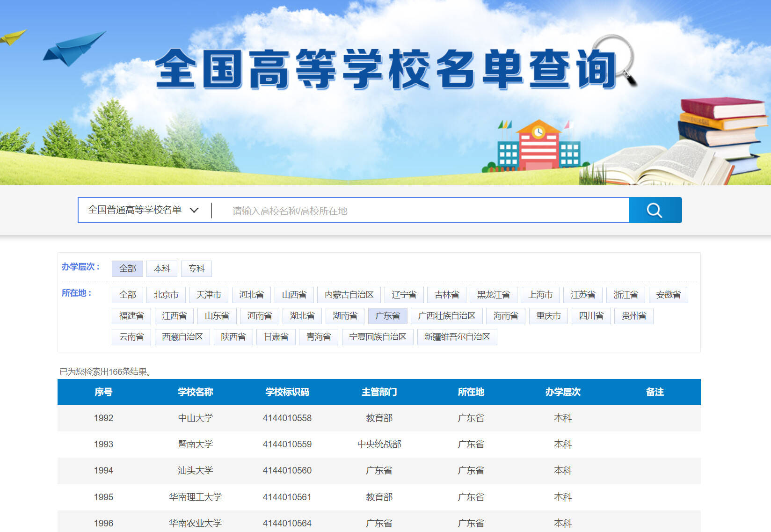Click the 学校标识码 column header

pyautogui.click(x=287, y=392)
